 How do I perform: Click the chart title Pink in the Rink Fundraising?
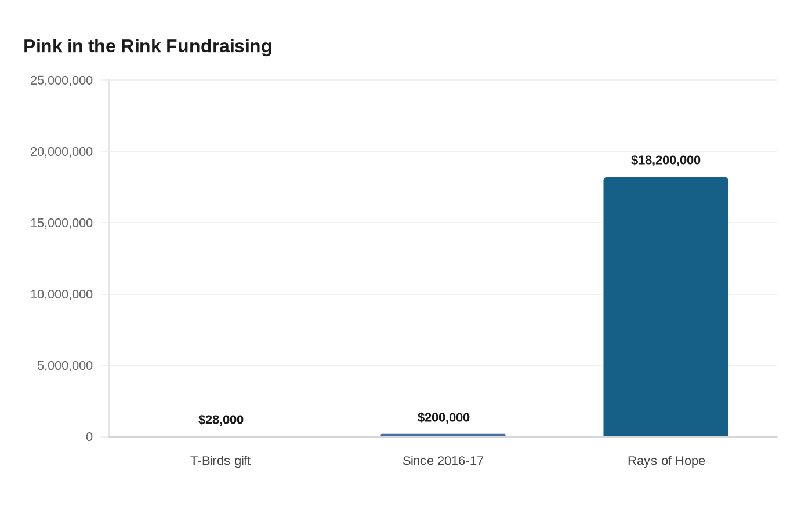point(148,46)
